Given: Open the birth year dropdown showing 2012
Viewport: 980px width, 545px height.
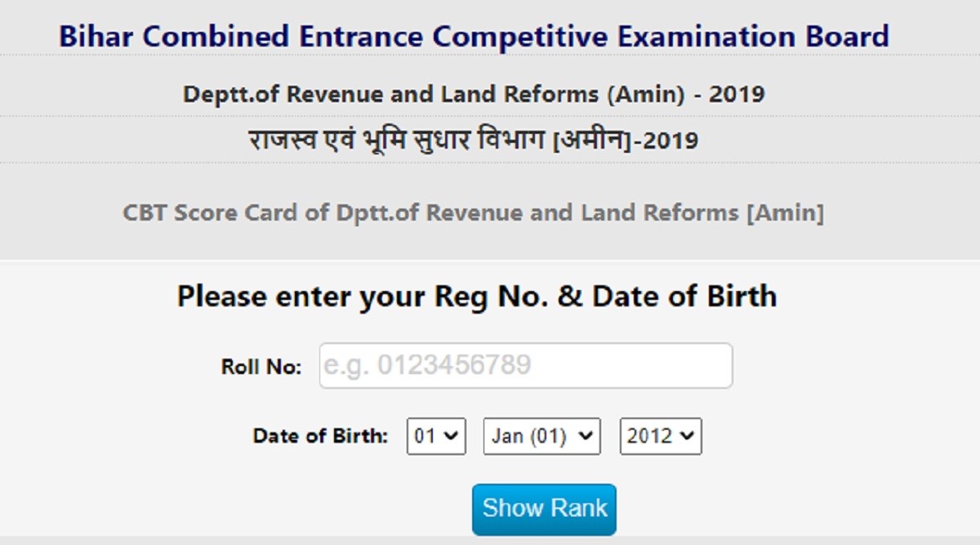Looking at the screenshot, I should 661,436.
